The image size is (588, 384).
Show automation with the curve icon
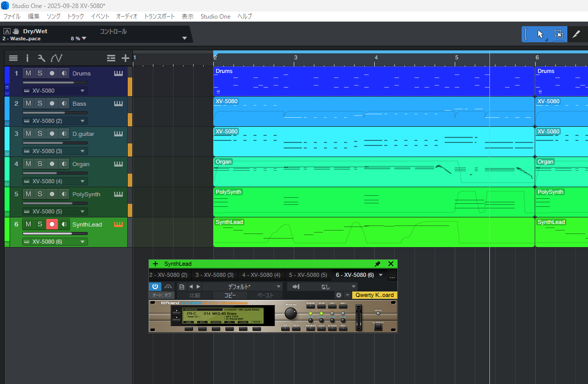(x=56, y=58)
